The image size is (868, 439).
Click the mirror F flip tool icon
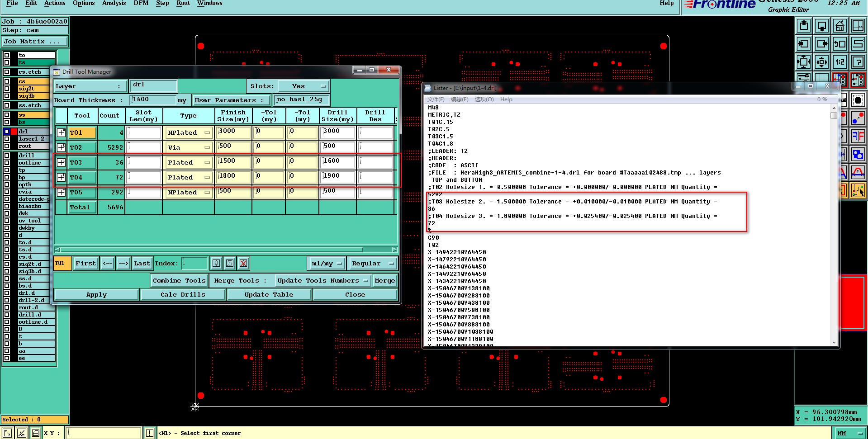click(x=858, y=136)
